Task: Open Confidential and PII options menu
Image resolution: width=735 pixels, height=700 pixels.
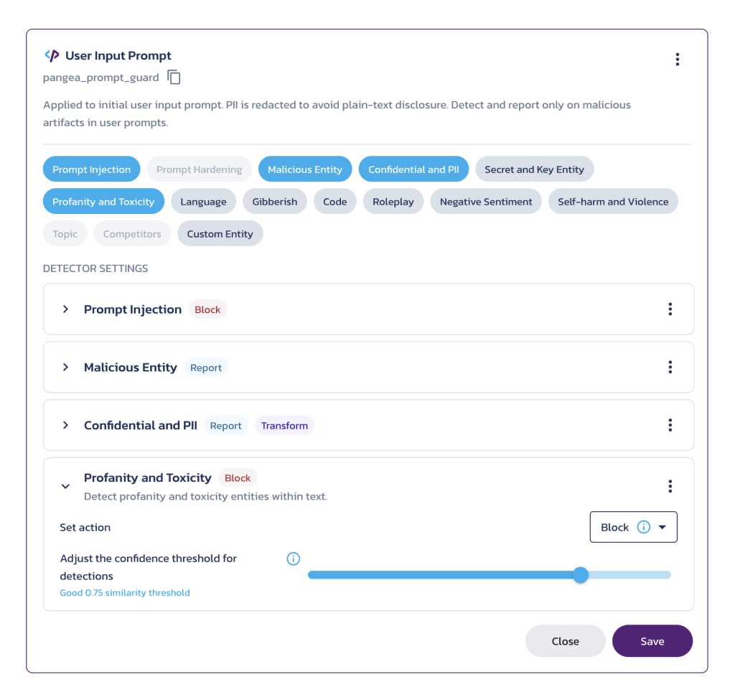Action: click(x=670, y=425)
